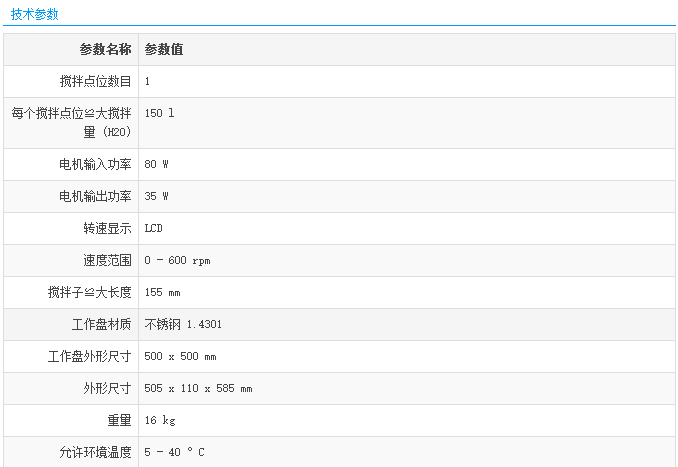Click the 16 kg weight value
678x467 pixels.
coord(160,420)
